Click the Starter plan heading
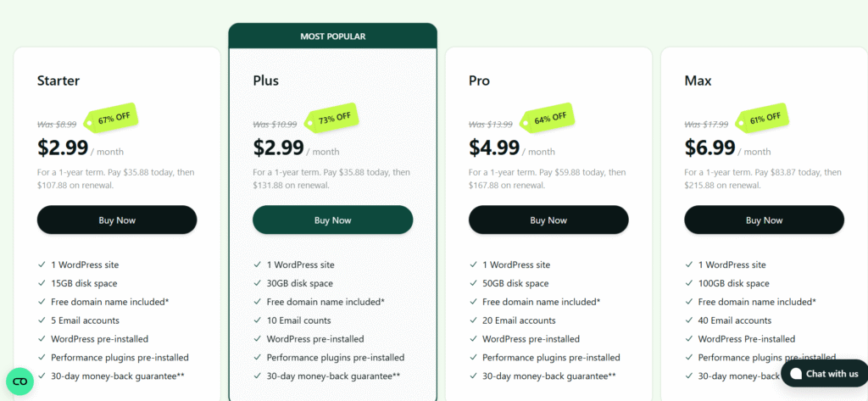 point(58,81)
